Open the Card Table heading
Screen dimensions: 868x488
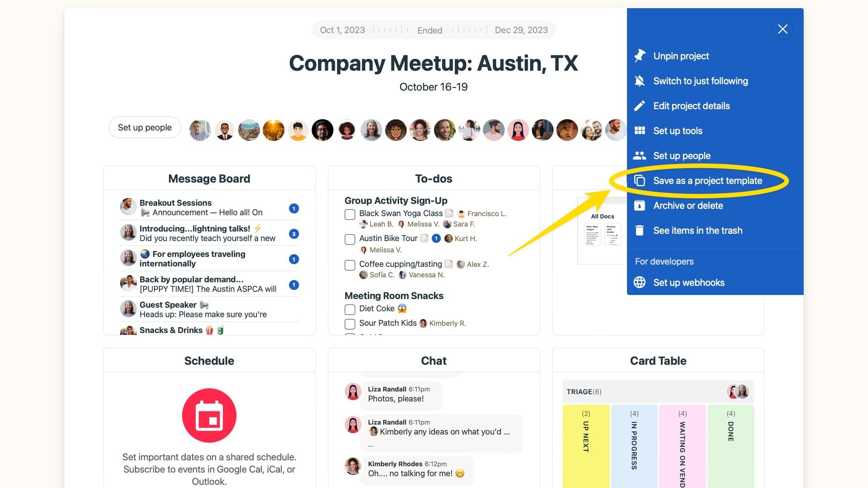[658, 361]
